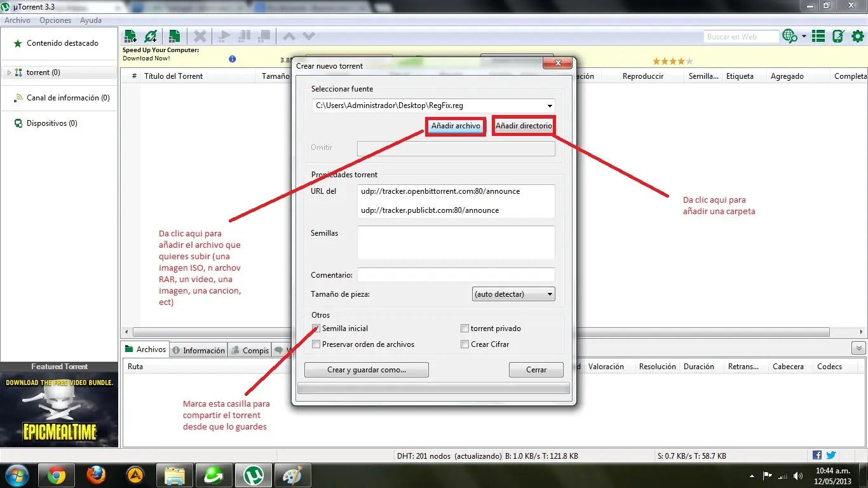This screenshot has width=868, height=488.
Task: Move torrent up the queue arrow
Action: coord(288,36)
